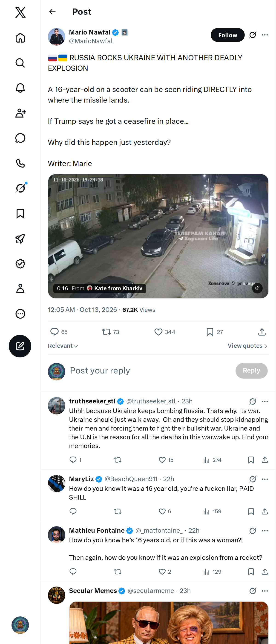
Task: Bookmark the main post with 27 saves
Action: [x=215, y=332]
